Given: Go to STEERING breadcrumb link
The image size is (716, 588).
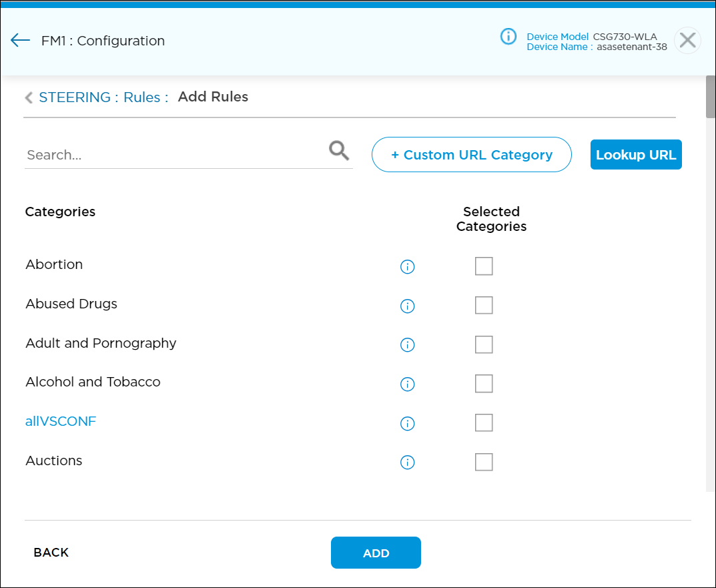Looking at the screenshot, I should tap(75, 97).
